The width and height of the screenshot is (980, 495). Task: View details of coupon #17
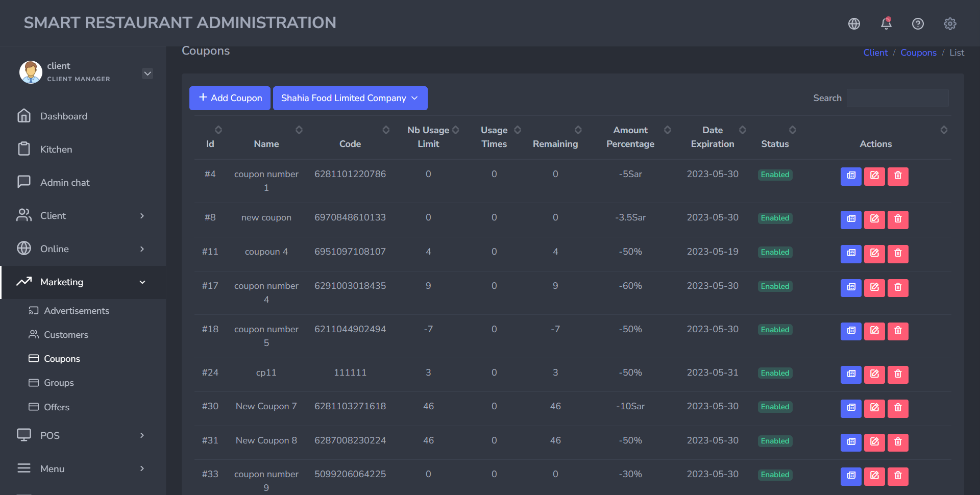(x=851, y=288)
